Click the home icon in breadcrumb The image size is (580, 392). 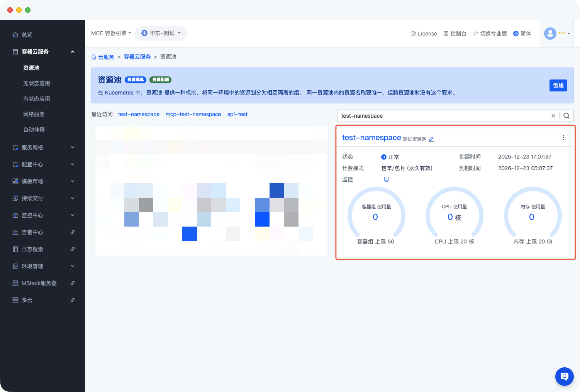94,57
